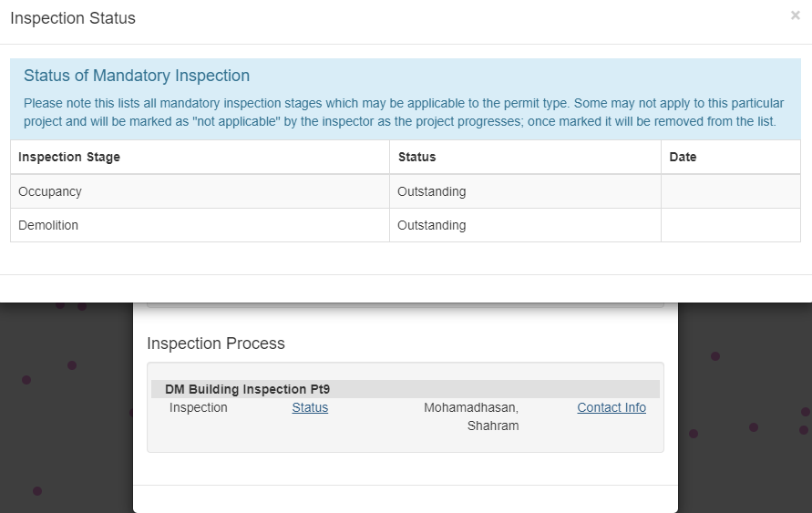Select the Demolition inspection stage cell
The image size is (812, 513).
click(x=48, y=225)
